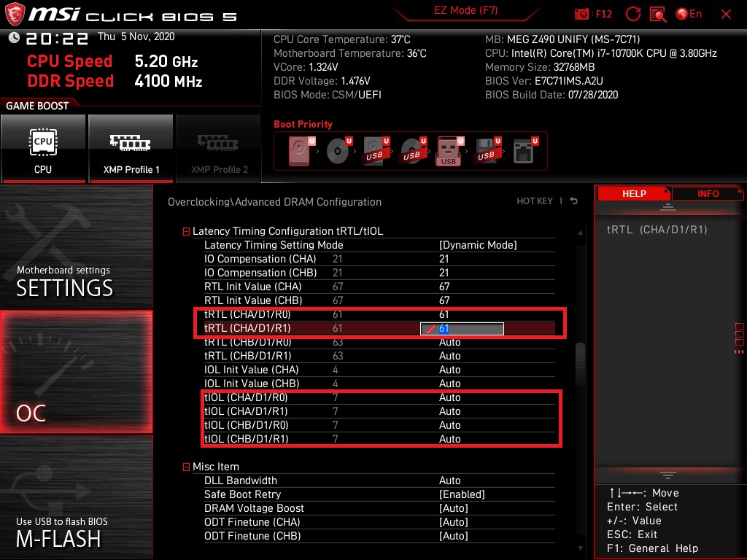Image resolution: width=747 pixels, height=560 pixels.
Task: Select USB optical drive boot device icon
Action: tap(413, 151)
